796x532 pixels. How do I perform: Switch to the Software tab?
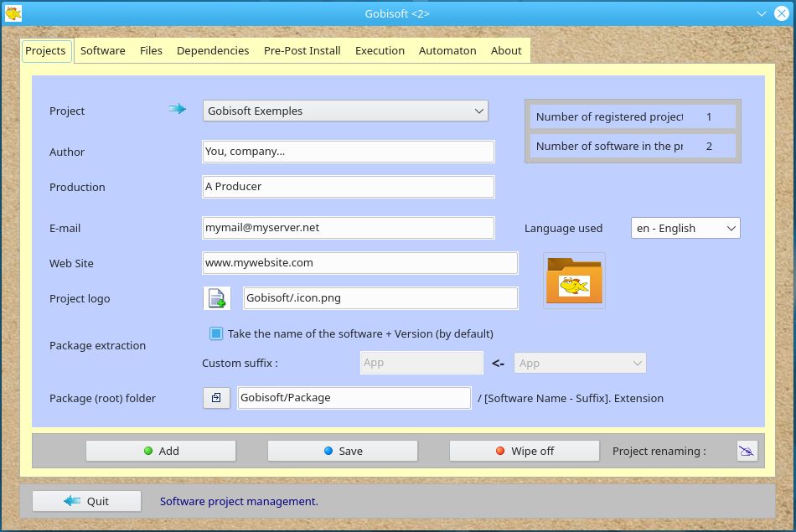click(102, 50)
